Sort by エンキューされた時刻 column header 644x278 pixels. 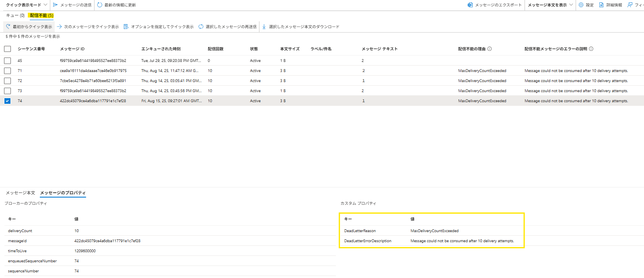pos(161,49)
